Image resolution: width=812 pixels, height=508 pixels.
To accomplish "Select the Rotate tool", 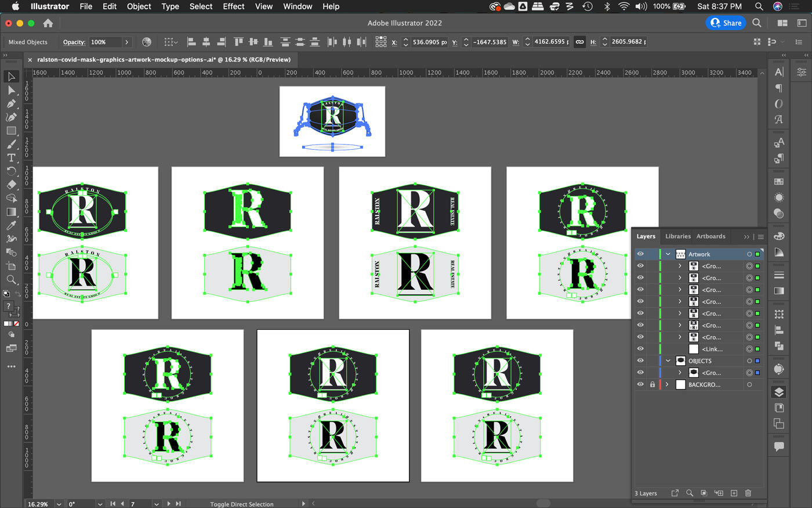I will [11, 171].
